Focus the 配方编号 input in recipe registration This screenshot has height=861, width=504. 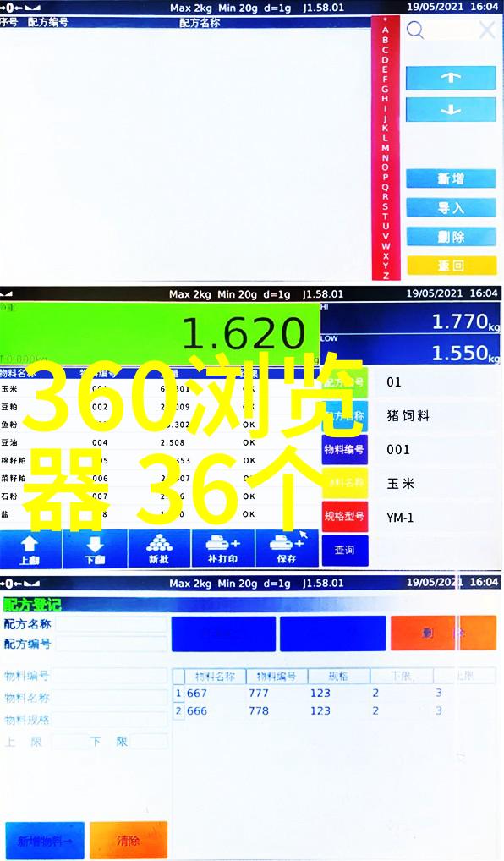tap(111, 644)
